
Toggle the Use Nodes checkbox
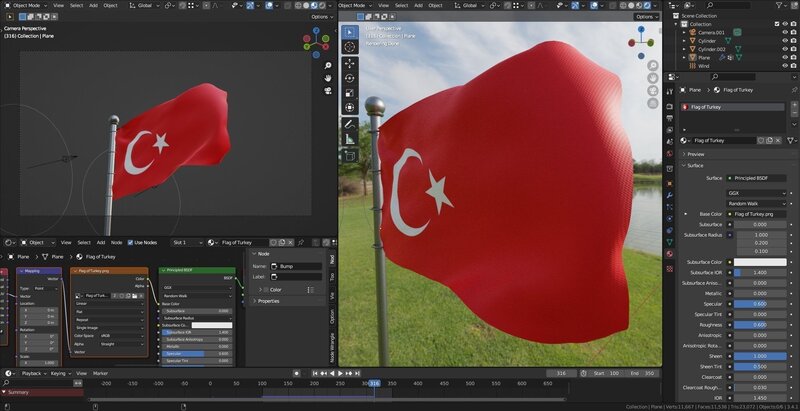click(x=129, y=242)
